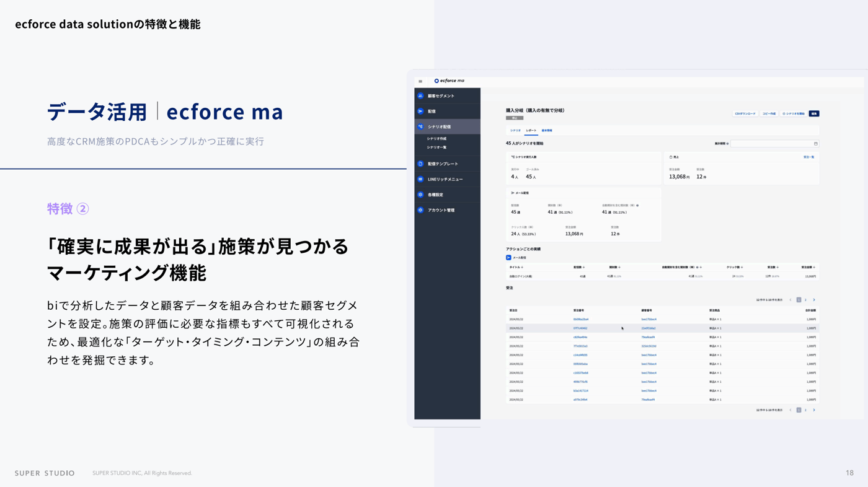Screen dimensions: 868x487
Task: Open アカウント管理 in the sidebar
Action: (x=447, y=210)
